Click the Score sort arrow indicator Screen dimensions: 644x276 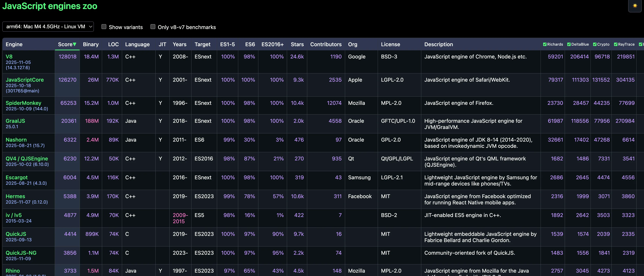click(x=74, y=44)
